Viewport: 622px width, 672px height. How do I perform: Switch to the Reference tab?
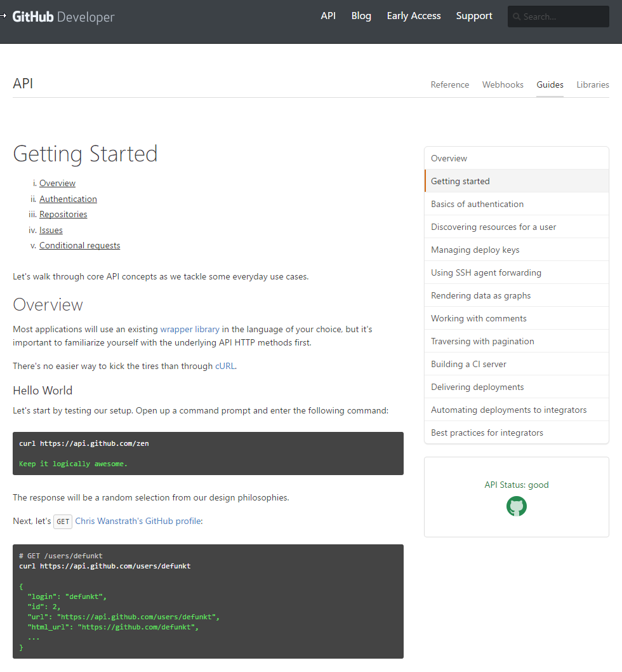[x=450, y=85]
